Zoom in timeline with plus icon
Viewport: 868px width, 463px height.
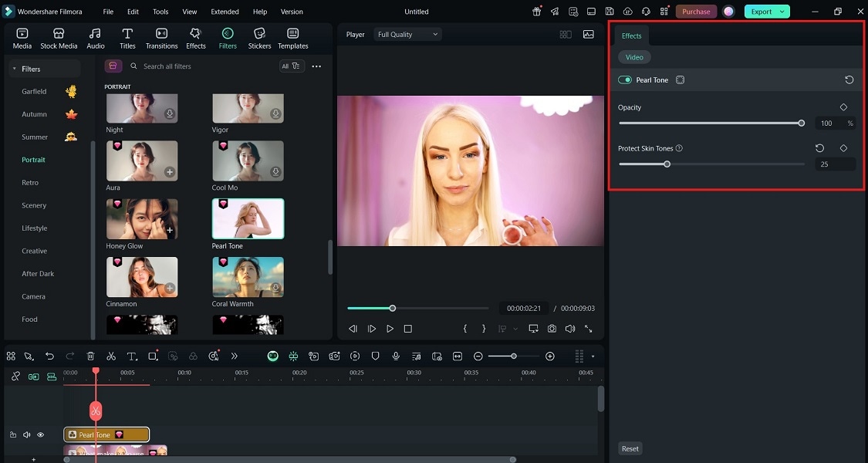[x=549, y=356]
